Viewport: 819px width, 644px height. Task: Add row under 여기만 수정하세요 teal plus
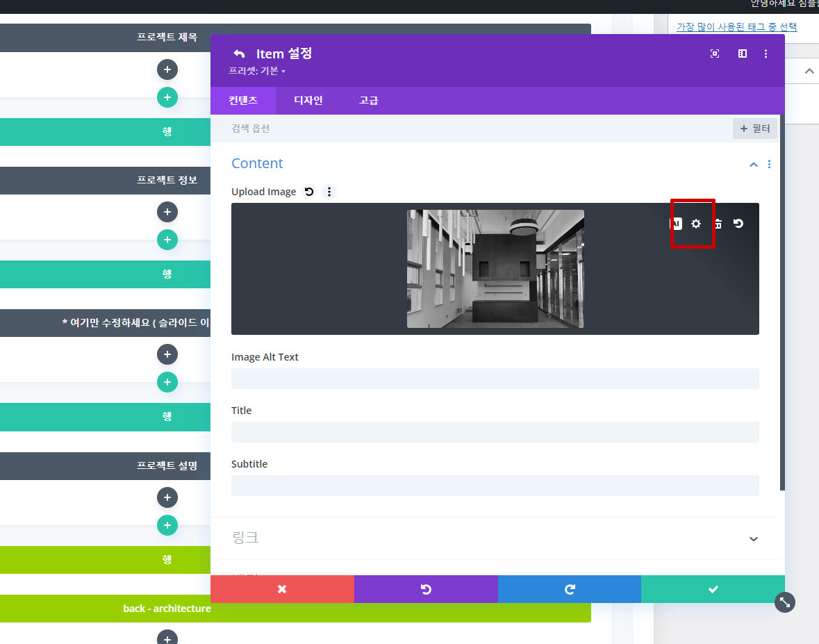tap(167, 382)
